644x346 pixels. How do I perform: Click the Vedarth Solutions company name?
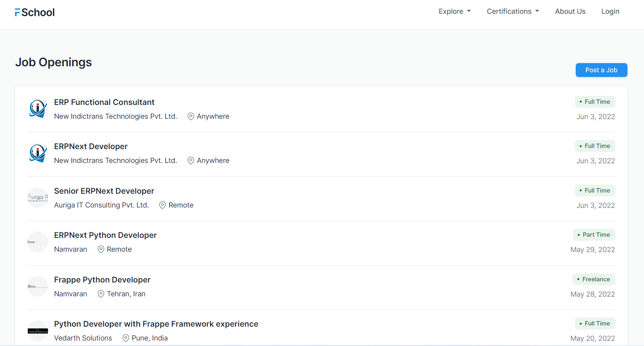(x=83, y=338)
